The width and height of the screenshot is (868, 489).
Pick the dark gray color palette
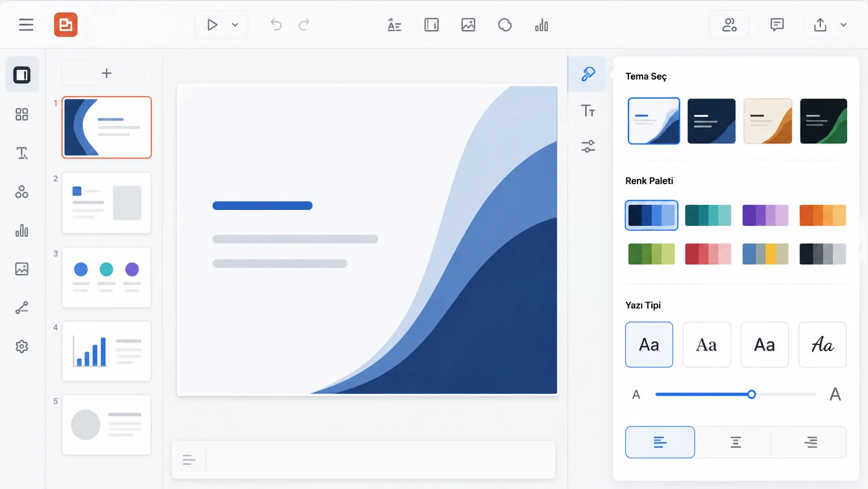(x=823, y=254)
